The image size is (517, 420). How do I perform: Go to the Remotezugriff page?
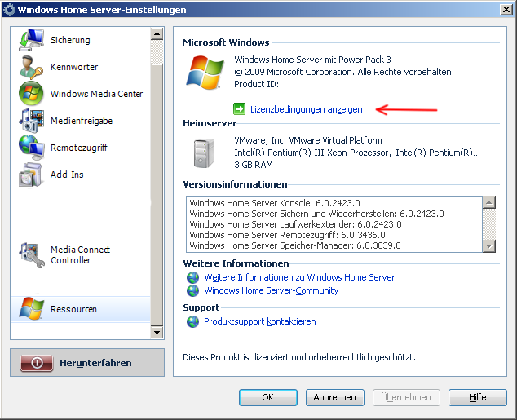[x=79, y=148]
